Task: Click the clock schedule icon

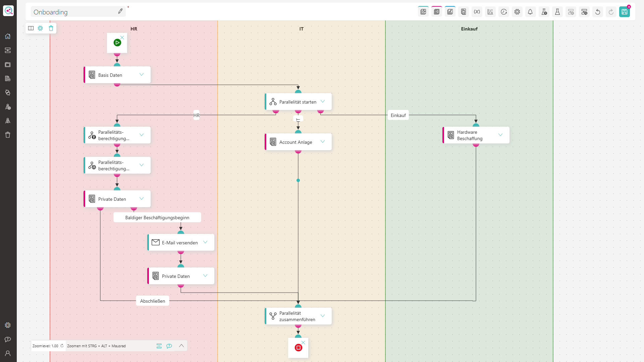Action: 503,12
